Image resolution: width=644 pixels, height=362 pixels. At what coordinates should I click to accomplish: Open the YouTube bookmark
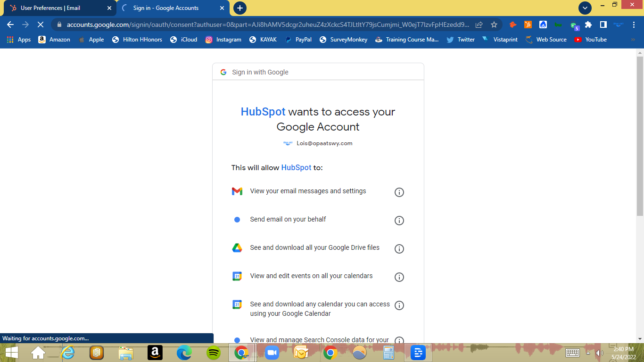[590, 40]
